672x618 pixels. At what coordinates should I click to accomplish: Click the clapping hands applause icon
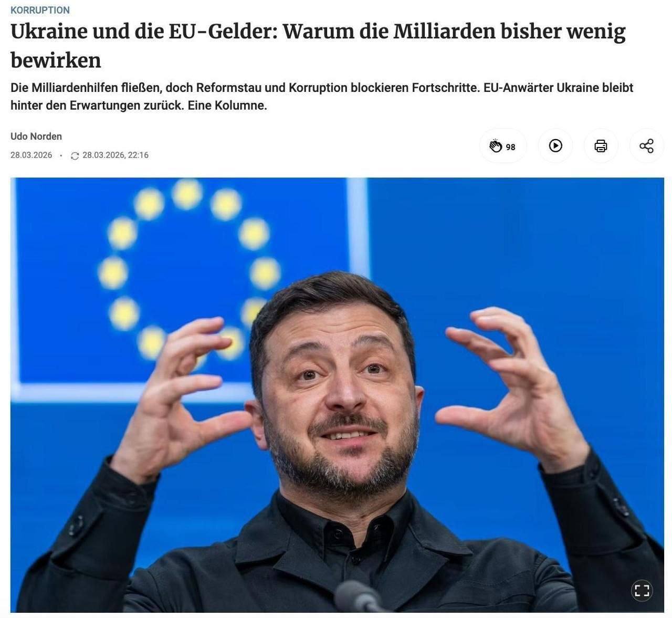point(496,146)
